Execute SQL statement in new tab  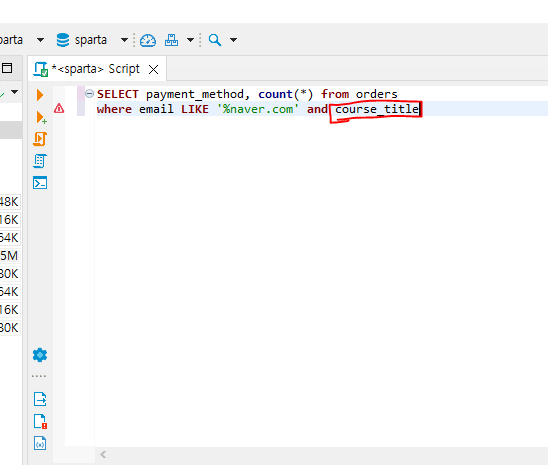pyautogui.click(x=41, y=117)
